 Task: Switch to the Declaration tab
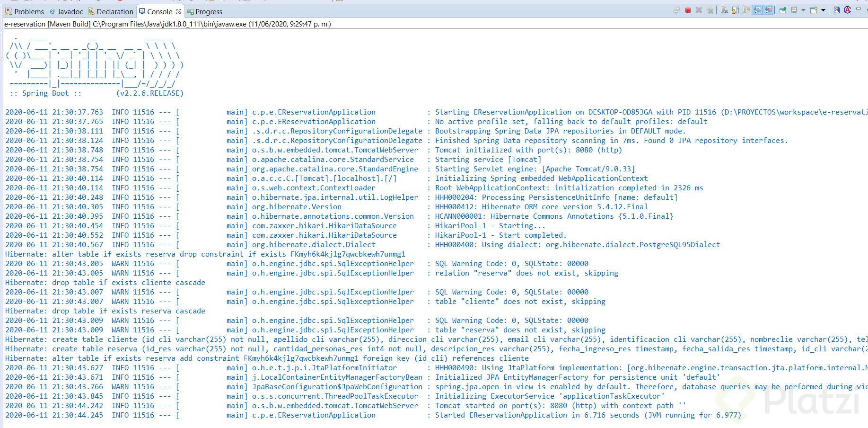[x=111, y=11]
